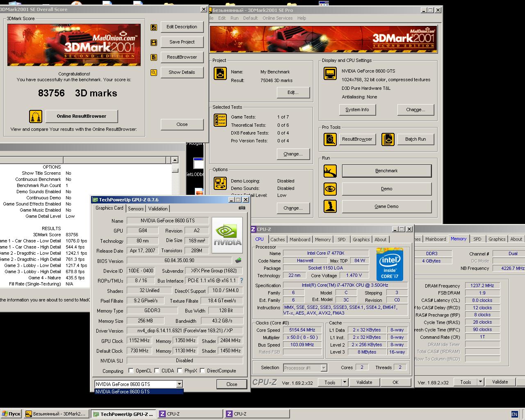Click the Save Project floppy icon
Viewport: 525px width, 420px height.
pyautogui.click(x=154, y=43)
